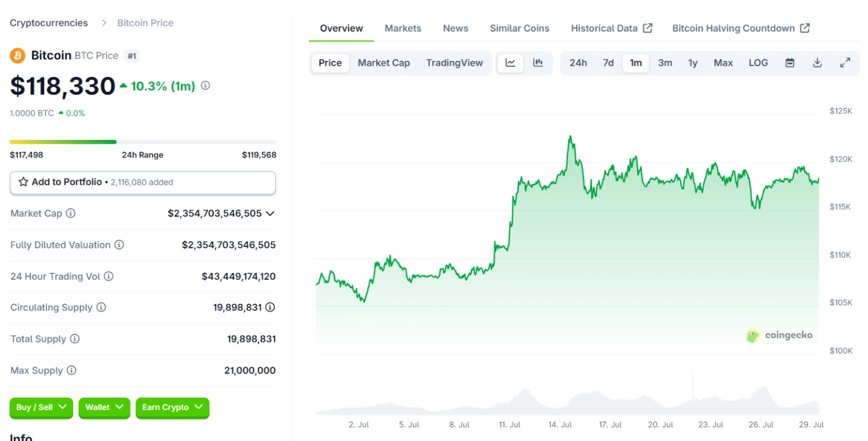
Task: Open Cryptocurrencies breadcrumb link
Action: (x=49, y=23)
